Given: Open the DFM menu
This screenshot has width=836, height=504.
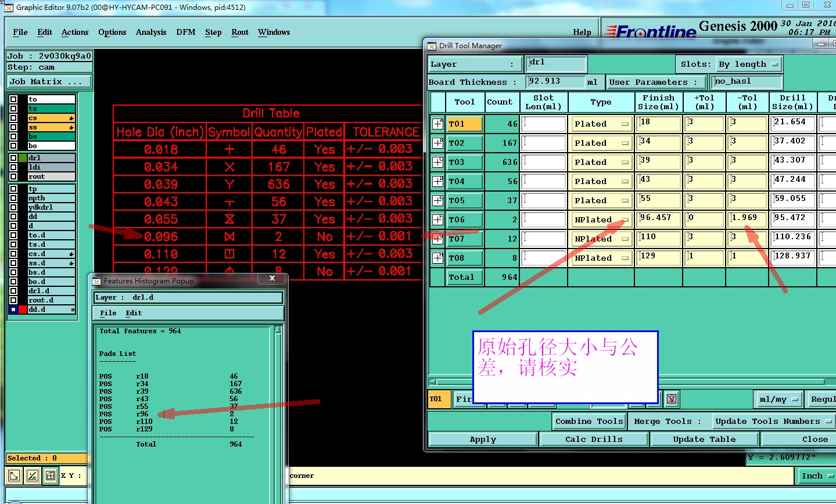Looking at the screenshot, I should pos(186,33).
